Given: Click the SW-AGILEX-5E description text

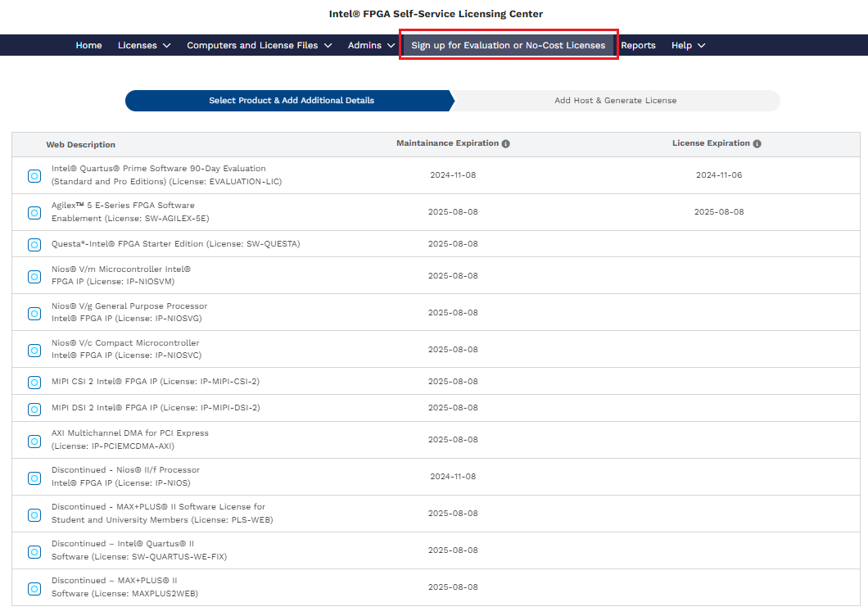Looking at the screenshot, I should pyautogui.click(x=130, y=211).
